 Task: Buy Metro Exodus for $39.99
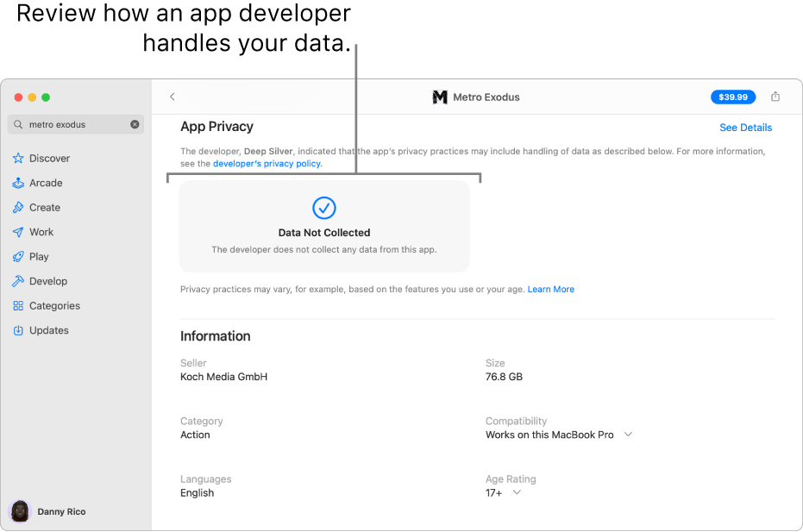click(x=733, y=97)
